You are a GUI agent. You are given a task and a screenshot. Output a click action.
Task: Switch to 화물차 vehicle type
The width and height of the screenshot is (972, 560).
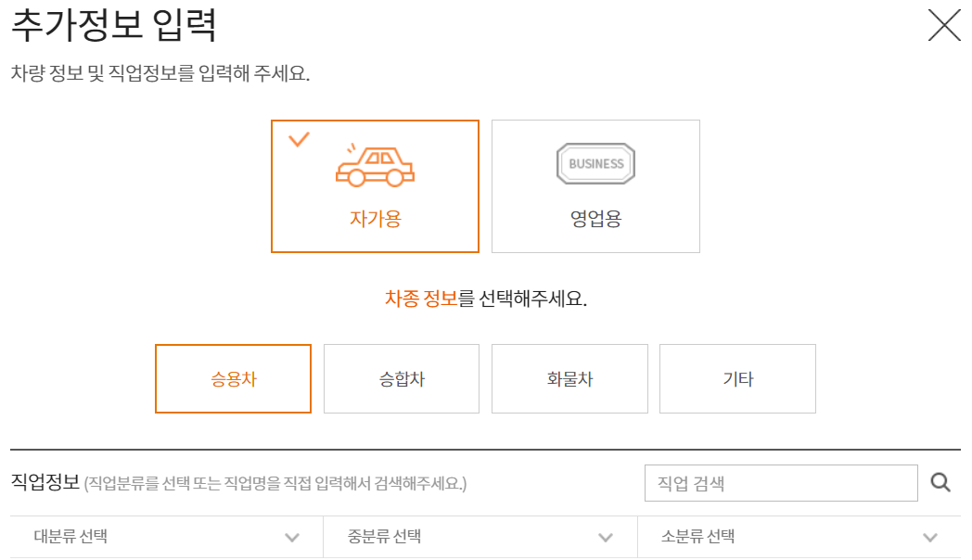pos(569,378)
